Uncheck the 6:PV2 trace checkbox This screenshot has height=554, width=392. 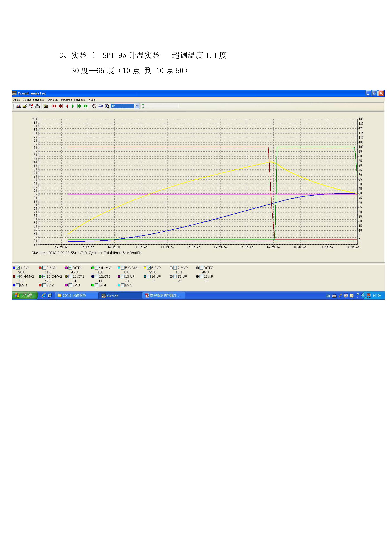point(149,268)
